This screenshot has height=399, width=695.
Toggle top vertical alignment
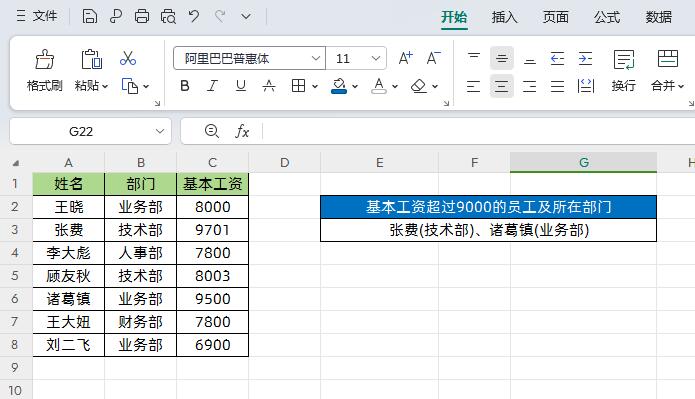[x=474, y=58]
